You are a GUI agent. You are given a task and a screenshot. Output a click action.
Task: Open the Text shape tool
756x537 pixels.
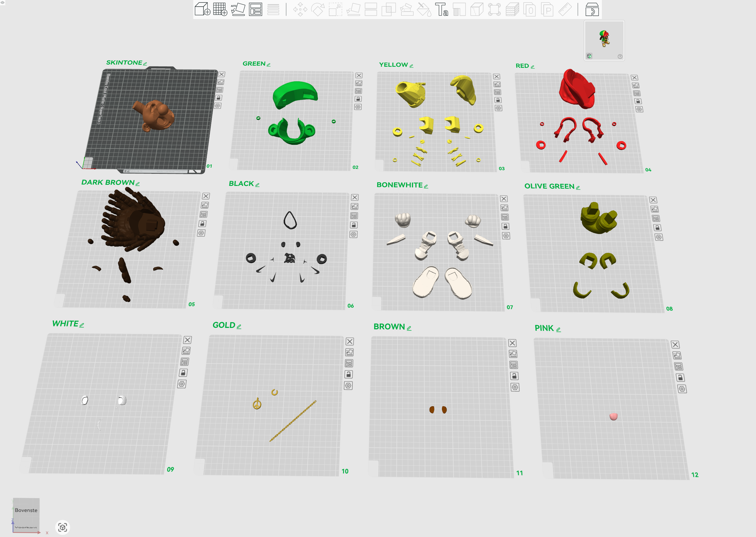tap(441, 9)
